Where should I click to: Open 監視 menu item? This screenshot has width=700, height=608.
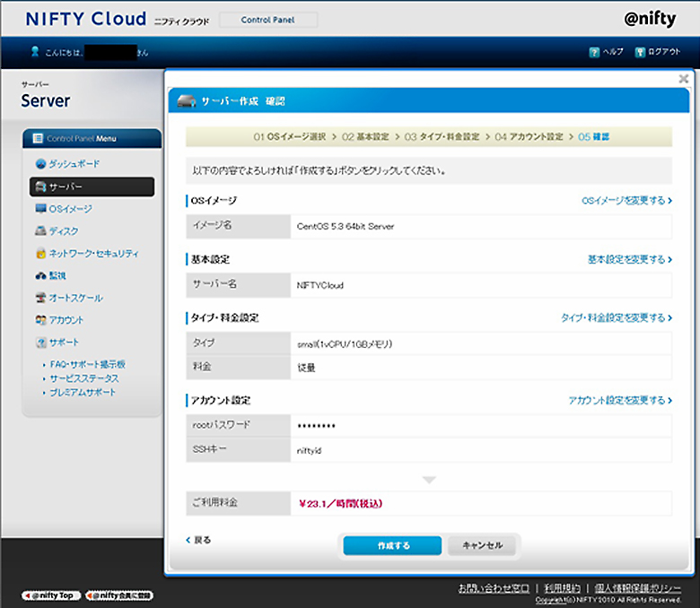pyautogui.click(x=57, y=275)
